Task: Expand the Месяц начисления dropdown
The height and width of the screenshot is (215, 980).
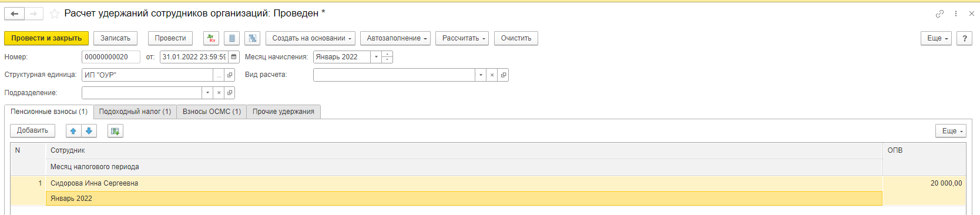Action: point(376,57)
